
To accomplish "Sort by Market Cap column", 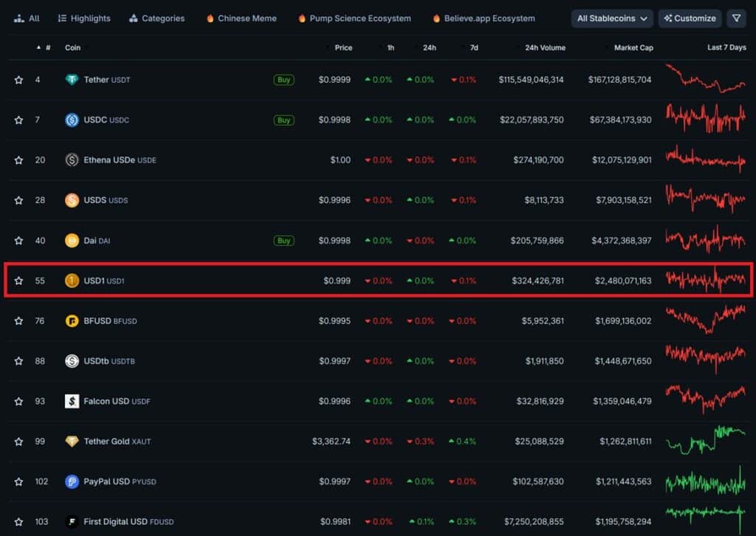I will tap(633, 48).
